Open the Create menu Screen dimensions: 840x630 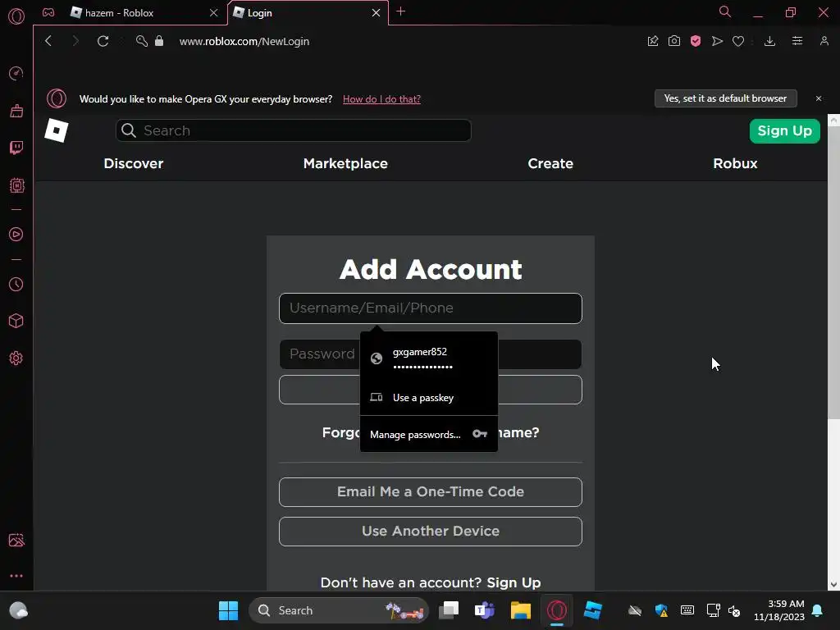click(x=550, y=163)
